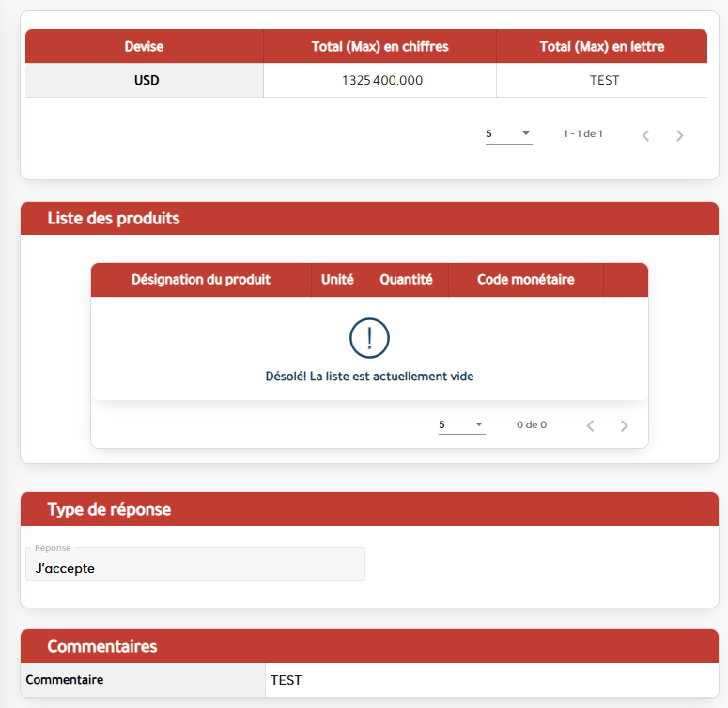
Task: Click previous page arrow in currency totals table
Action: point(646,135)
